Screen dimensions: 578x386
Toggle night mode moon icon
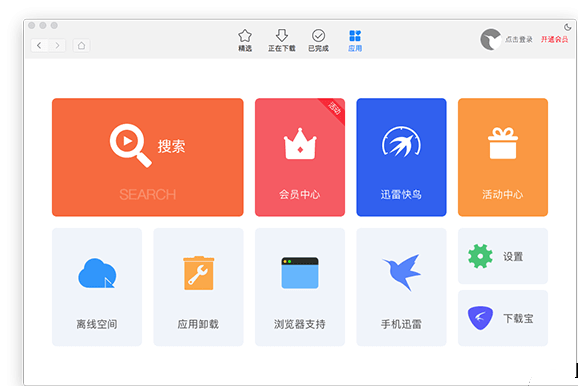pos(567,27)
